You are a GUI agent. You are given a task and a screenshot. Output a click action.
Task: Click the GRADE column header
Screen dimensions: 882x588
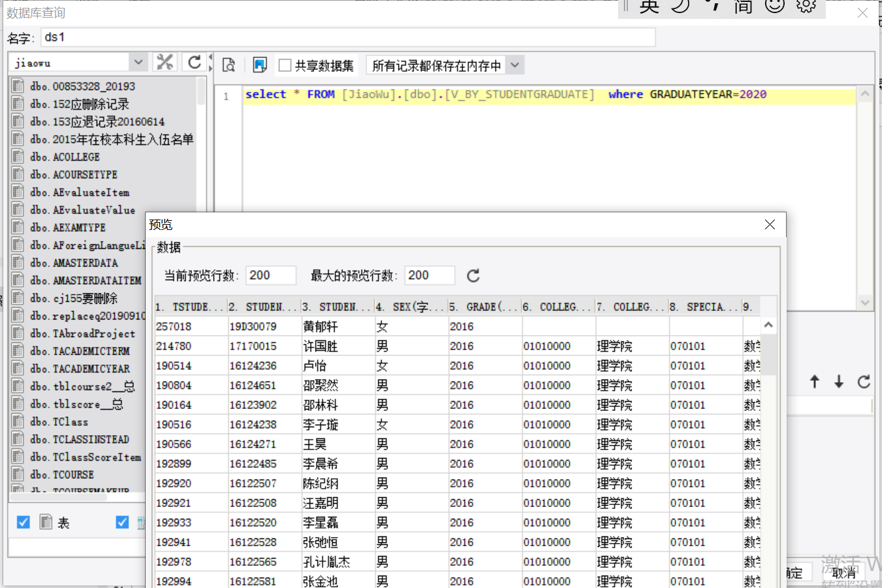tap(484, 306)
